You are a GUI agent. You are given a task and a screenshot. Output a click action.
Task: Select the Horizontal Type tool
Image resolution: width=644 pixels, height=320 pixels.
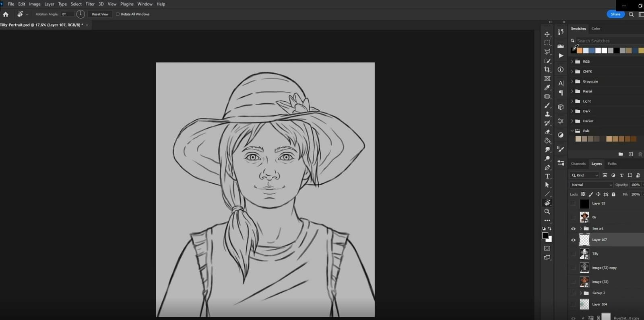[547, 176]
